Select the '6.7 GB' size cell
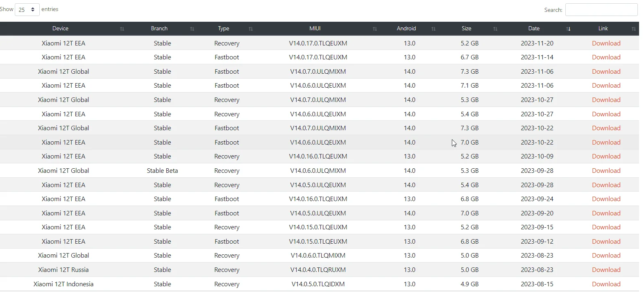The image size is (644, 292). 469,57
